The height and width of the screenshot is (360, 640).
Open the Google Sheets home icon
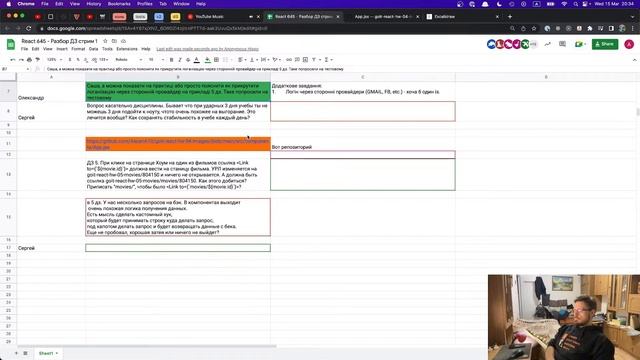(x=11, y=44)
